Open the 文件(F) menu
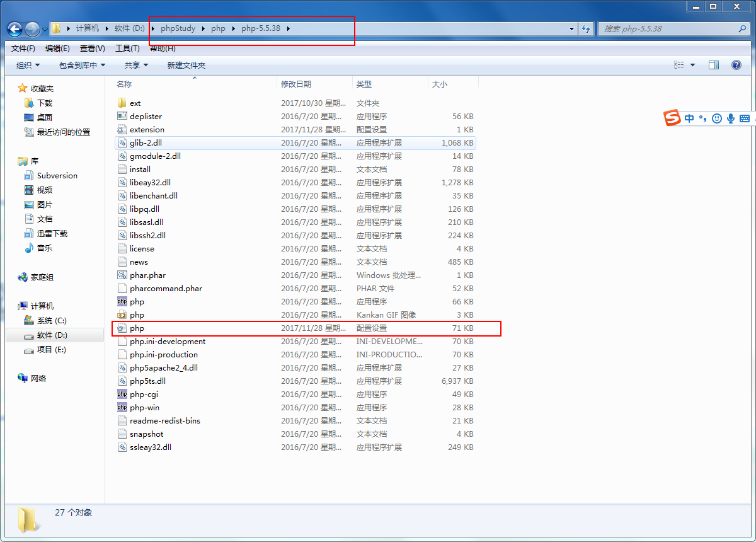The image size is (756, 542). tap(23, 48)
